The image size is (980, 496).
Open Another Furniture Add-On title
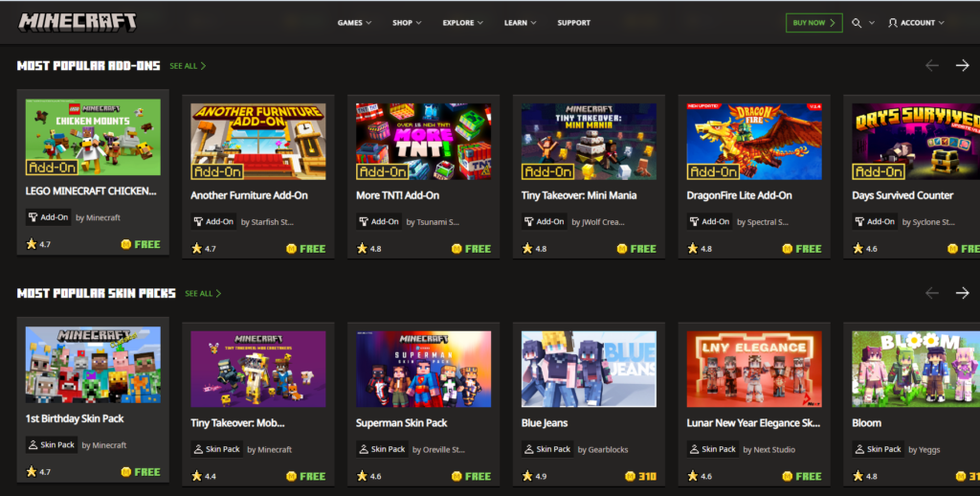(250, 195)
